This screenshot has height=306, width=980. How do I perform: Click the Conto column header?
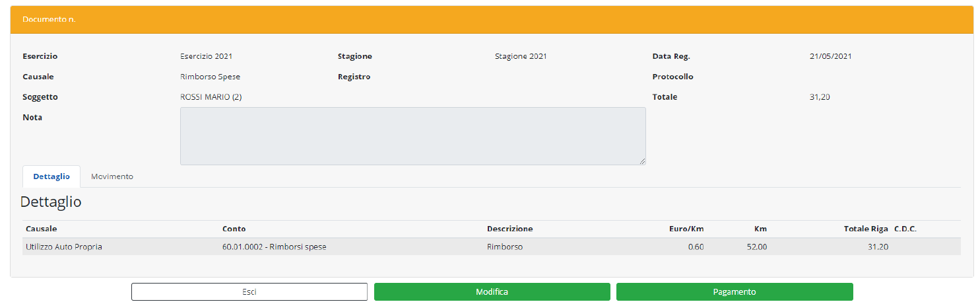[234, 229]
